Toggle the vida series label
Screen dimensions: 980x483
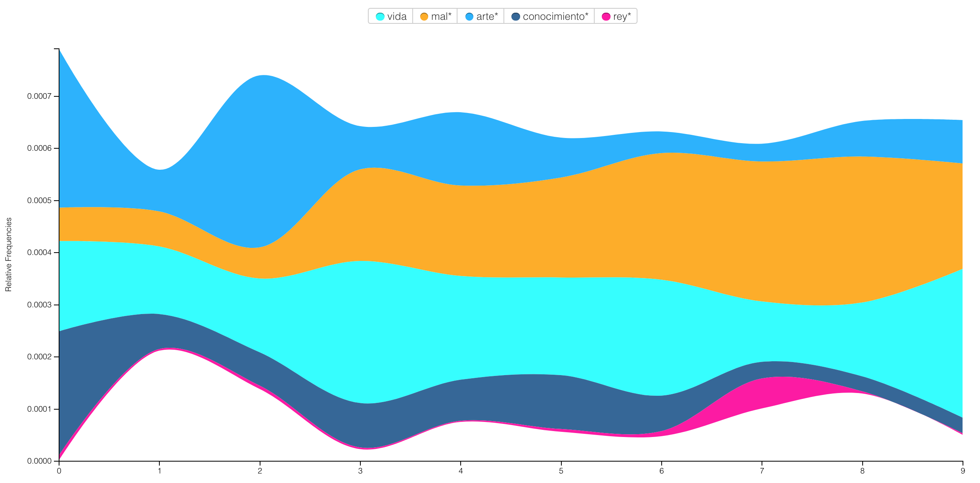[397, 17]
